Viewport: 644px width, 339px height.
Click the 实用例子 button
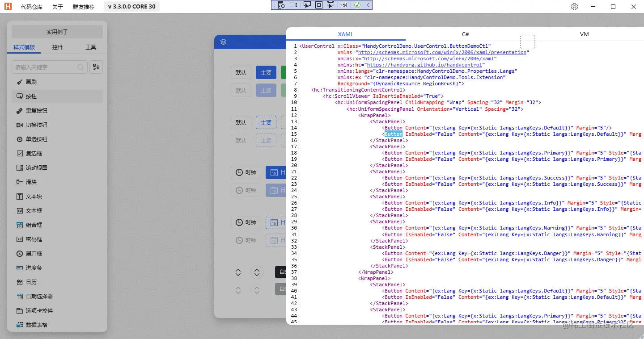(57, 32)
